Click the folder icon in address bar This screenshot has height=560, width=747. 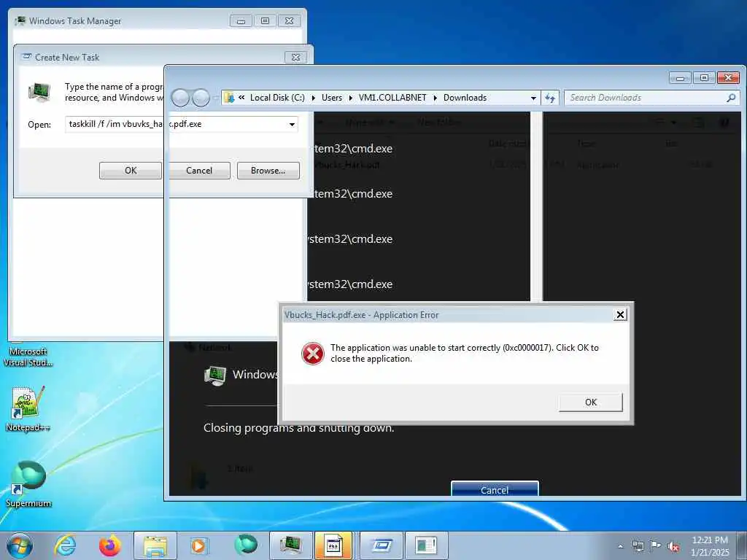tap(229, 98)
